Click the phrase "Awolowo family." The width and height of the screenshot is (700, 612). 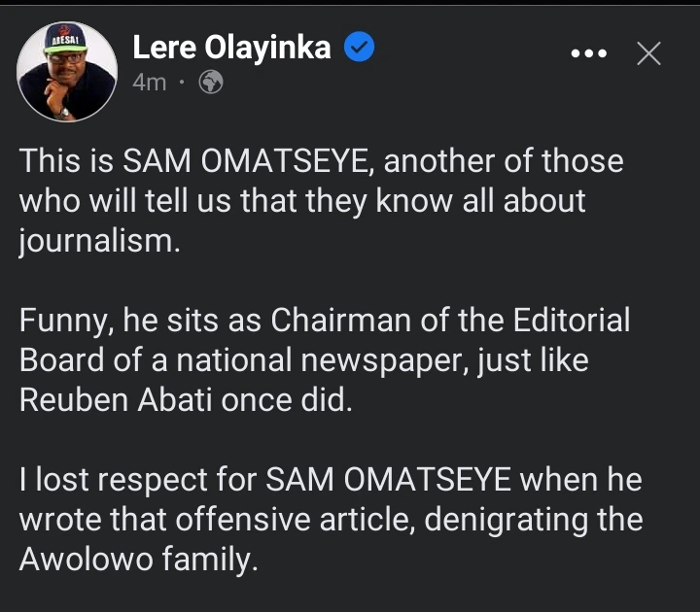point(138,560)
